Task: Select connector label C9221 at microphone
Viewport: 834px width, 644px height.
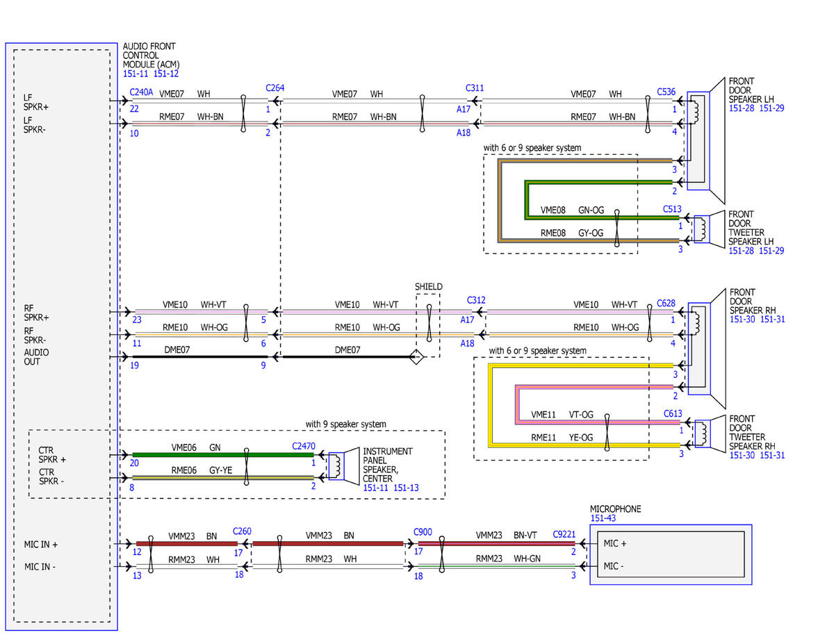Action: 565,534
